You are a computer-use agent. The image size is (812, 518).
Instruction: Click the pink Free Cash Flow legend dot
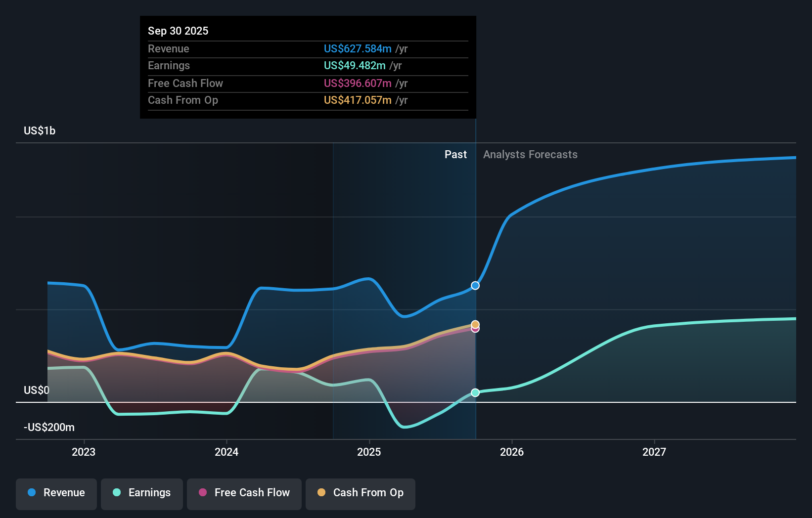point(202,493)
